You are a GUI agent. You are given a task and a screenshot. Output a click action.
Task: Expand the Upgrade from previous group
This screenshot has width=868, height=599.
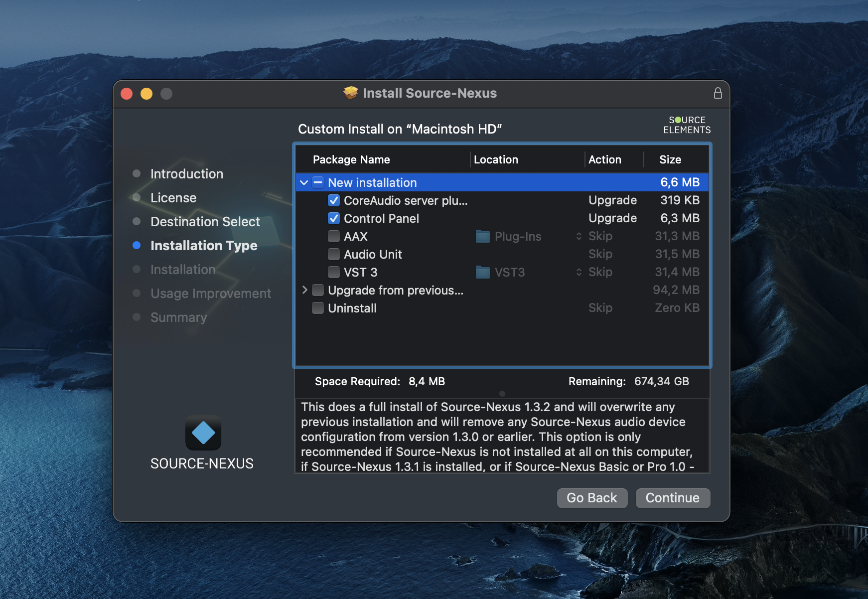(304, 290)
